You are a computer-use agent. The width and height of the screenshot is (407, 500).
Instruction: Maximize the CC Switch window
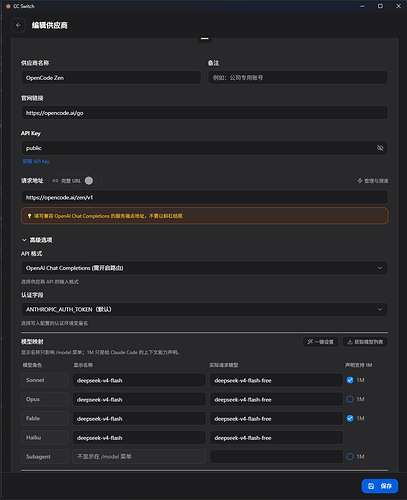coord(380,6)
